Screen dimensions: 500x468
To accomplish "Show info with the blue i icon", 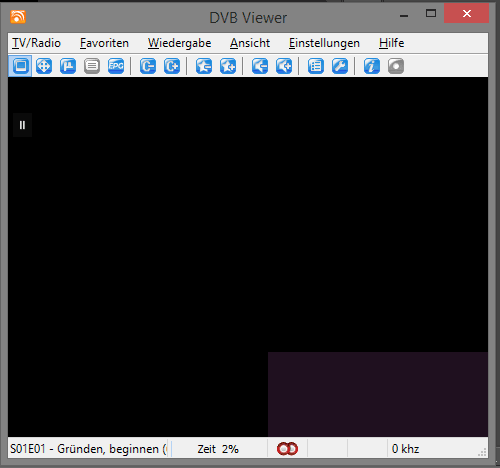I will click(x=372, y=66).
